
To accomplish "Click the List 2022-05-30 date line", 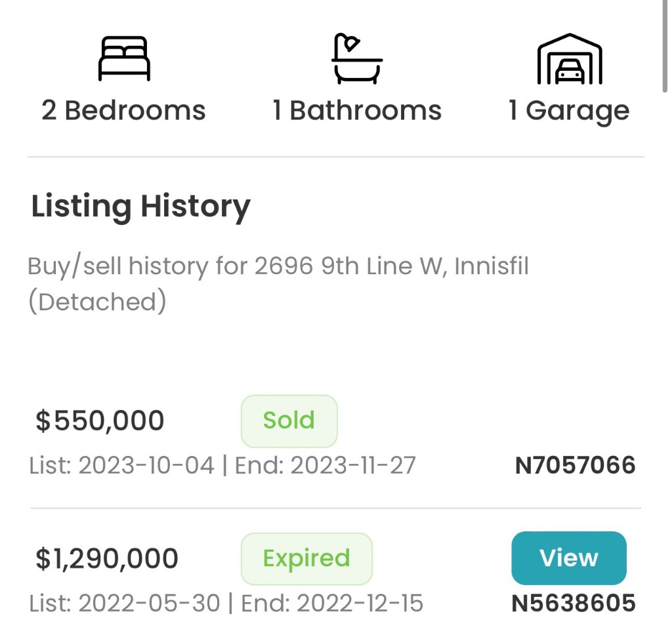I will pos(125,603).
